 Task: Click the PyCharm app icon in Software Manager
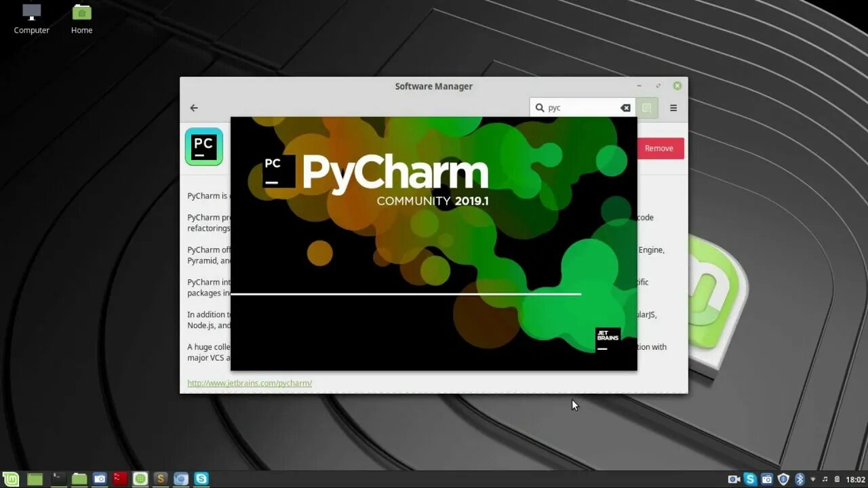[x=204, y=147]
